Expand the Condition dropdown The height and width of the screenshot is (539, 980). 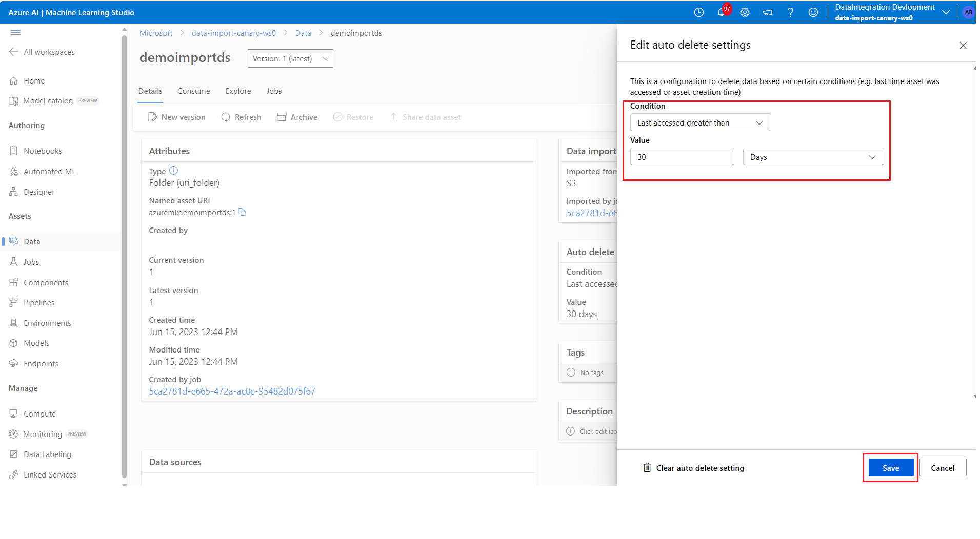pyautogui.click(x=700, y=122)
